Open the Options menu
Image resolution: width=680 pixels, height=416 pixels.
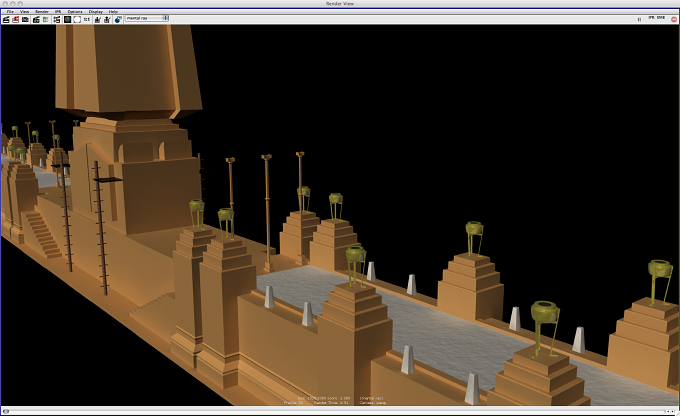(x=75, y=12)
